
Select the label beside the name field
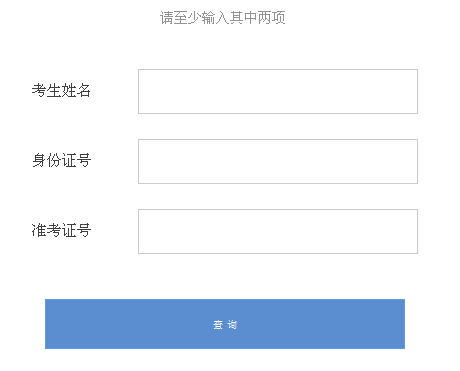point(61,91)
